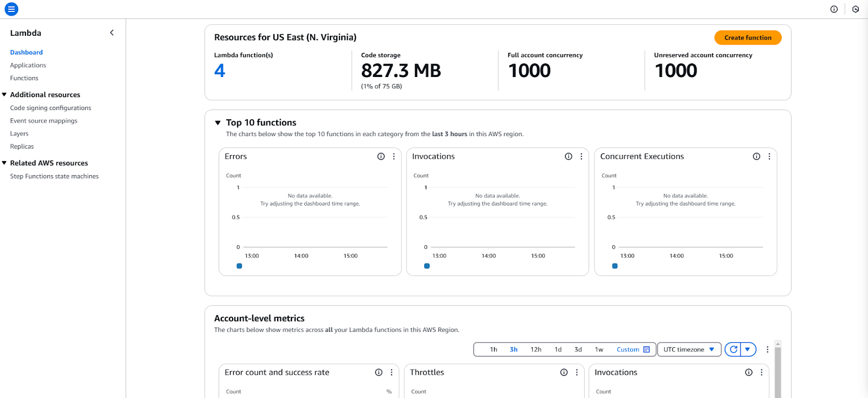Click the info icon in top bar
868x398 pixels.
(834, 9)
